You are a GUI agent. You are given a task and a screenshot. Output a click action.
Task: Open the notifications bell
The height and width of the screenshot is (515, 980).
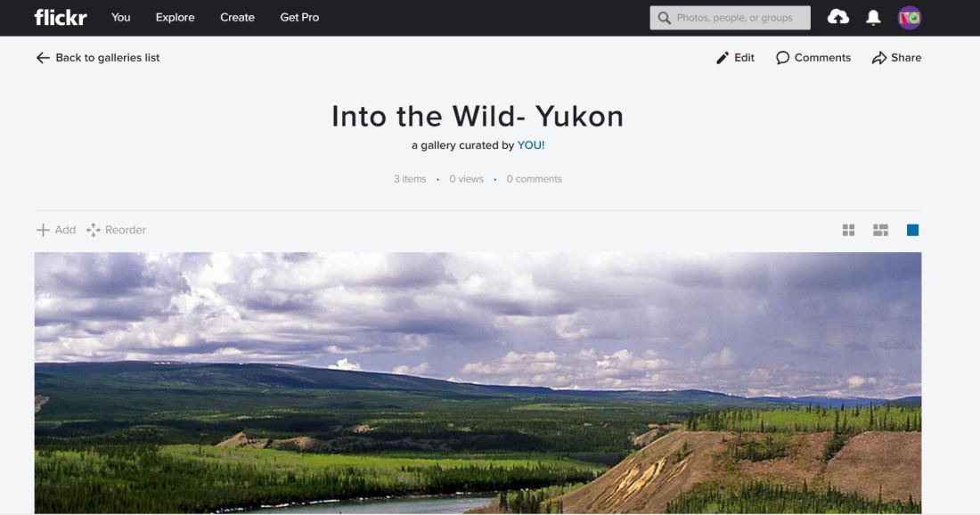point(873,18)
